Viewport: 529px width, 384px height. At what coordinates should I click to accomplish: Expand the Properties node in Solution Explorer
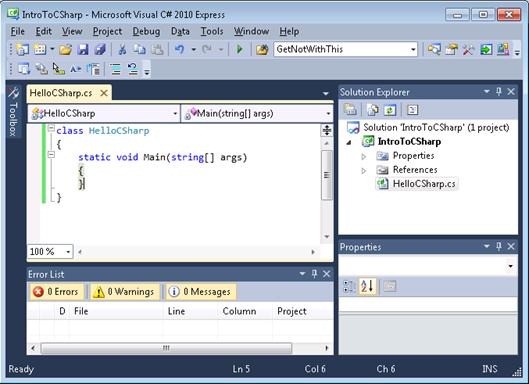(364, 156)
